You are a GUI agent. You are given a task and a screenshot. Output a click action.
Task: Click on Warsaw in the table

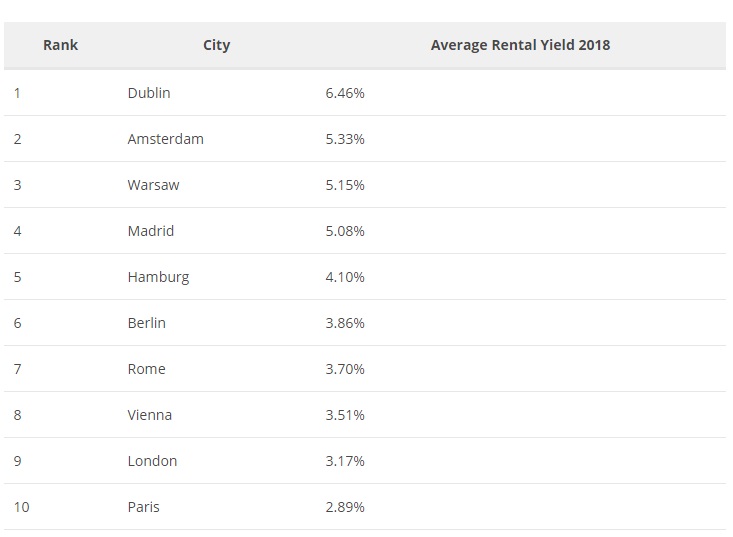click(154, 185)
